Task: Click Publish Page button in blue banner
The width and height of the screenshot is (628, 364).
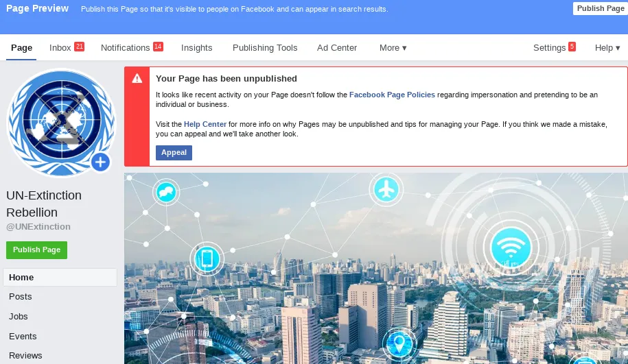Action: pos(601,8)
